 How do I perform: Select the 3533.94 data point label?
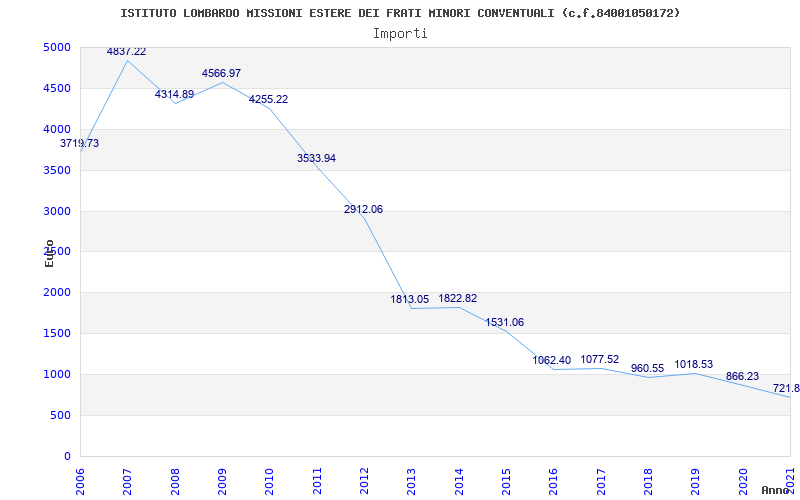point(316,158)
